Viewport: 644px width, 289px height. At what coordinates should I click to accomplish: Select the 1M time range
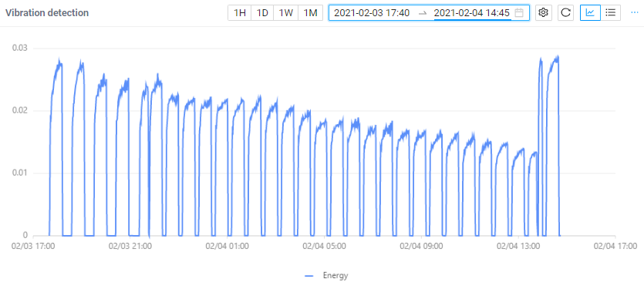point(311,13)
